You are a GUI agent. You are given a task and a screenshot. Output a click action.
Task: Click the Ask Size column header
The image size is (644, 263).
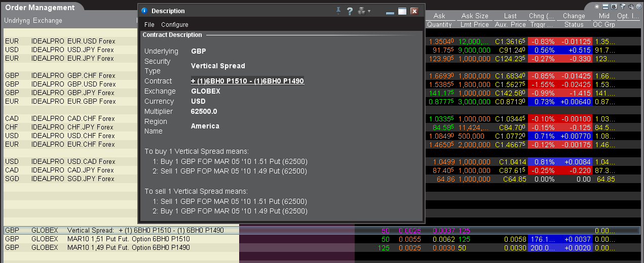pyautogui.click(x=474, y=16)
